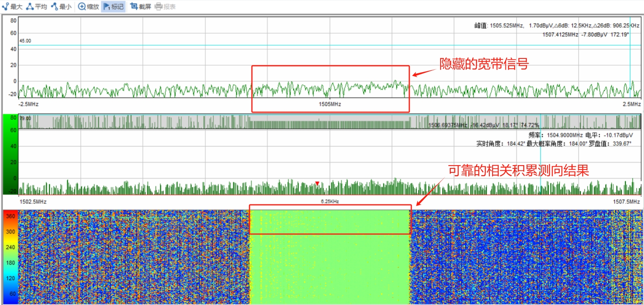This screenshot has width=644, height=305.
Task: Take a capture with 截屏
Action: (x=141, y=6)
